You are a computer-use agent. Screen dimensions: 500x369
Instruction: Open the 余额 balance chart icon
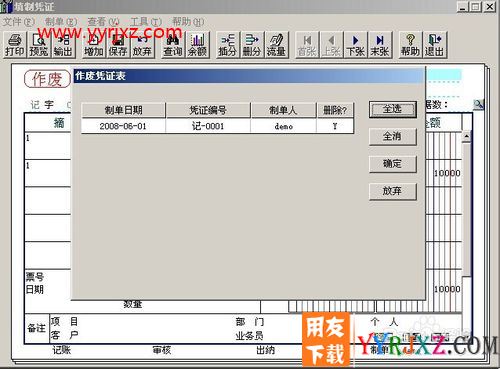[x=197, y=45]
